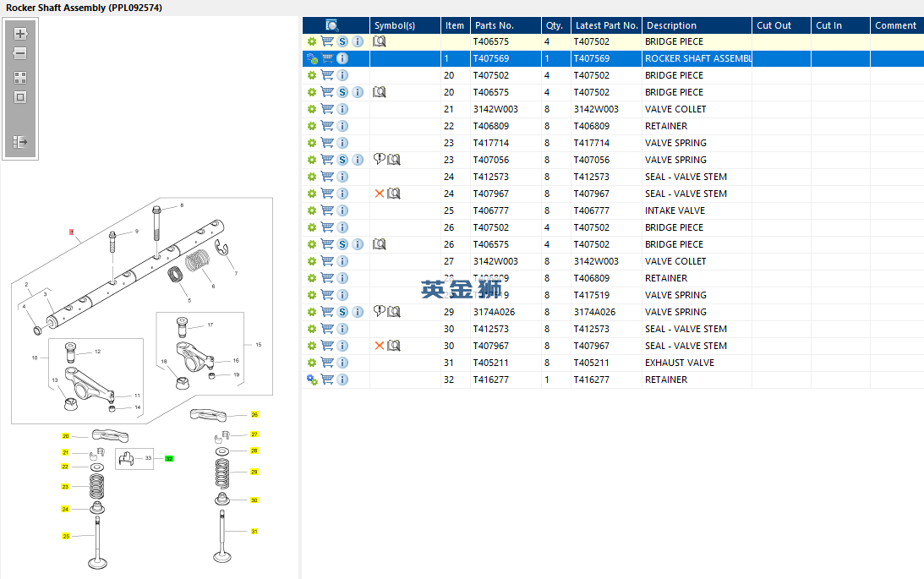
Task: Click the single-square fit view icon
Action: (x=20, y=97)
